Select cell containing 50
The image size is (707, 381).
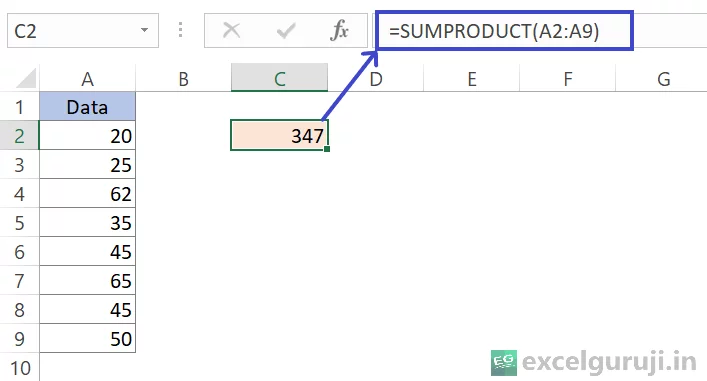click(x=87, y=338)
